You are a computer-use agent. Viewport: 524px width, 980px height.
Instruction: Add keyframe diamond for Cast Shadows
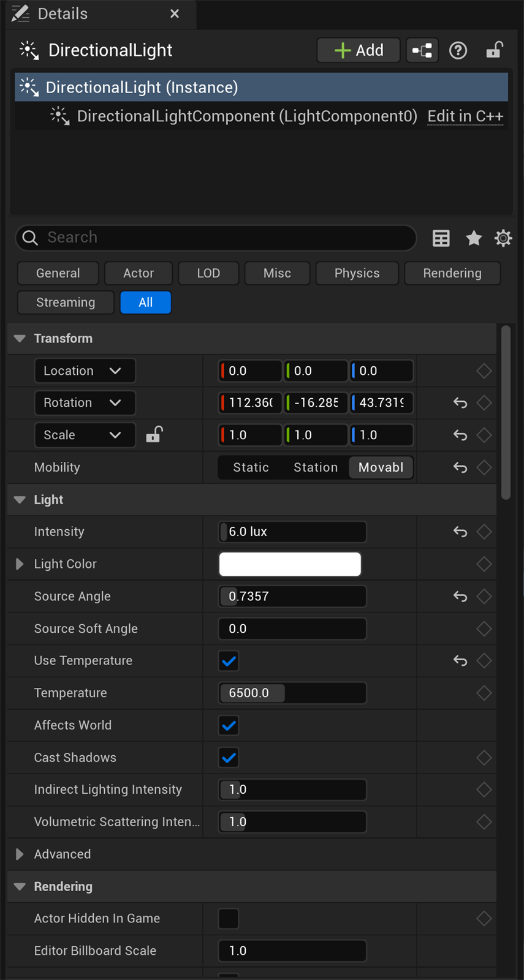(484, 758)
